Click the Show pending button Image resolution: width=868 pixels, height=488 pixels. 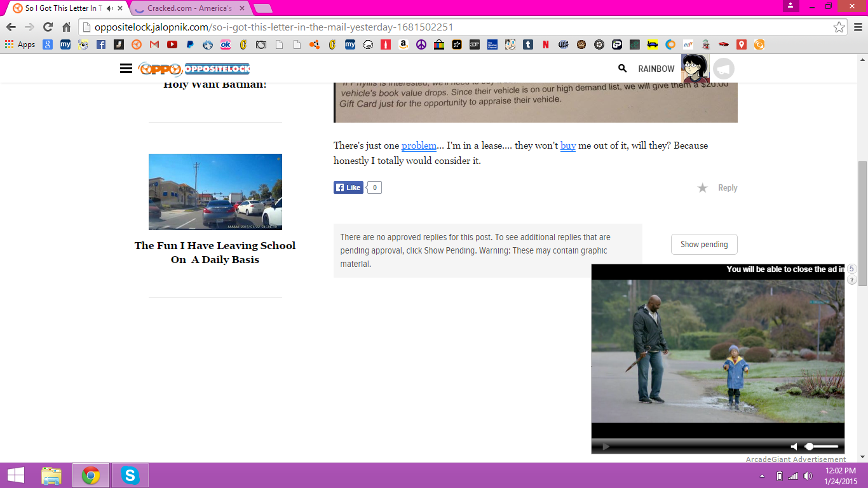(704, 244)
